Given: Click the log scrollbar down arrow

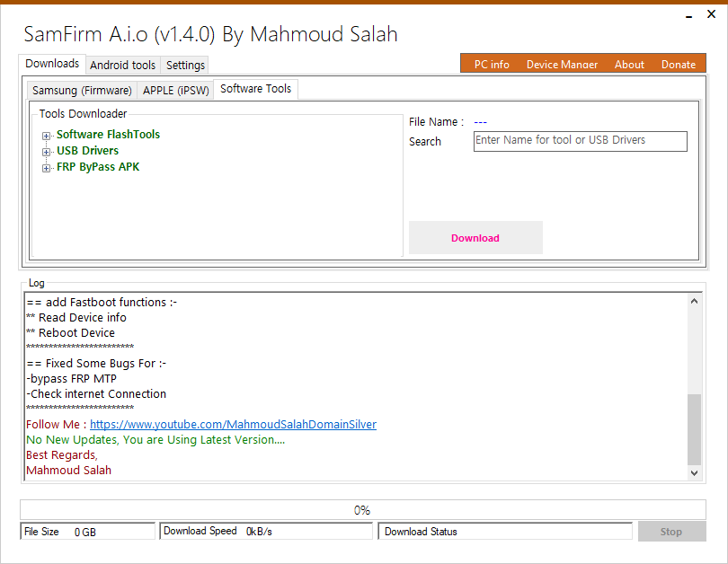Looking at the screenshot, I should (694, 473).
